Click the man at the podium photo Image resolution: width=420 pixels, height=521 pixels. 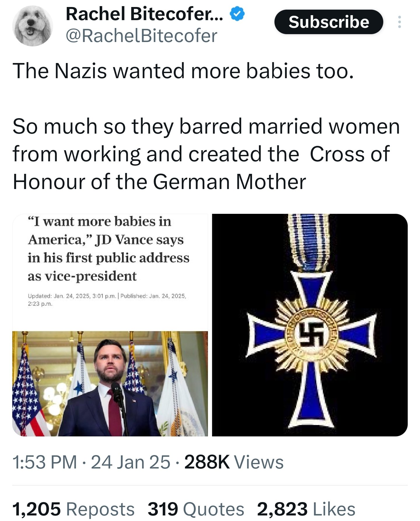tap(110, 383)
